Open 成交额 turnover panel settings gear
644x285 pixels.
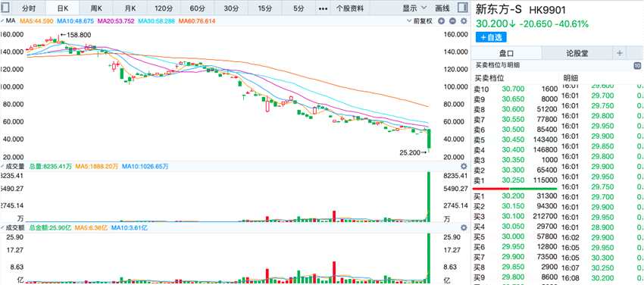[x=464, y=227]
